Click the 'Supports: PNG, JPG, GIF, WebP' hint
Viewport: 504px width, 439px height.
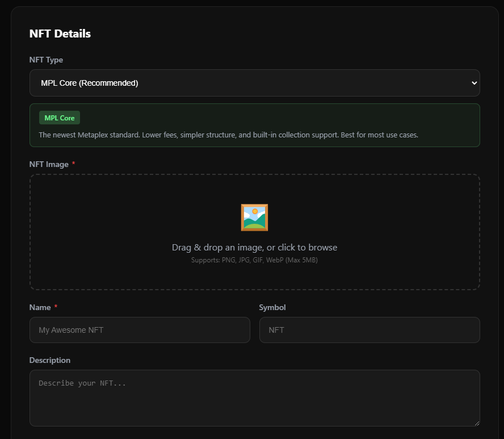[x=254, y=260]
